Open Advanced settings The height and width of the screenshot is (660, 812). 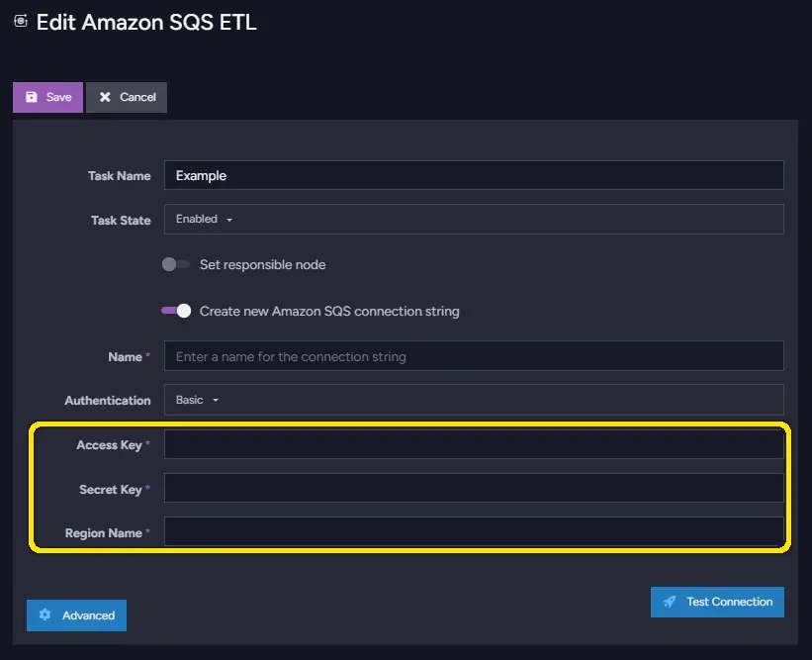click(76, 614)
